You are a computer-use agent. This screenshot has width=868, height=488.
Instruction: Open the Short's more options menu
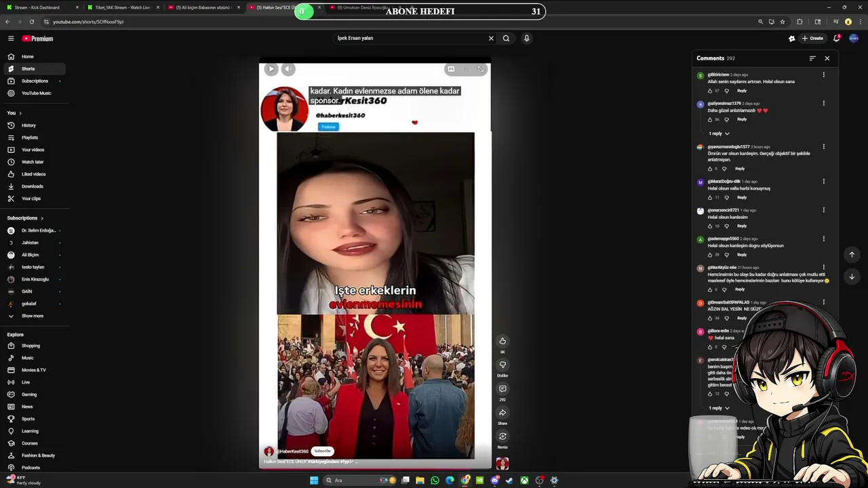466,68
